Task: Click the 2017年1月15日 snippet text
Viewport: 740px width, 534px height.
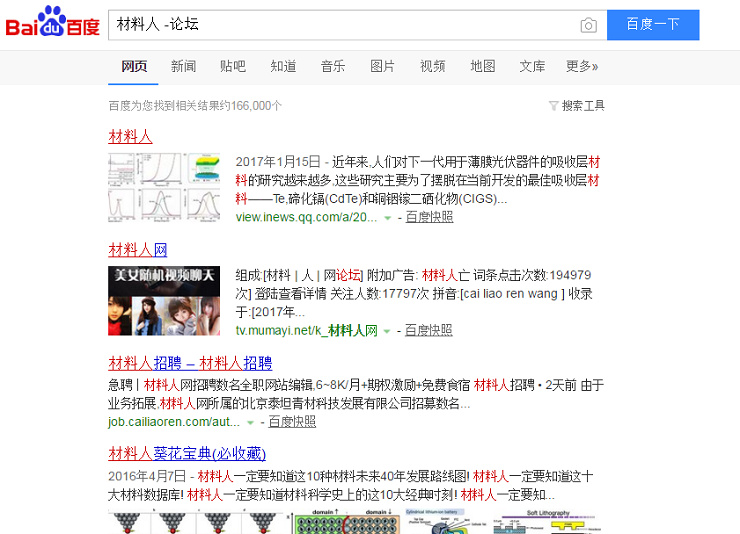Action: click(x=278, y=162)
